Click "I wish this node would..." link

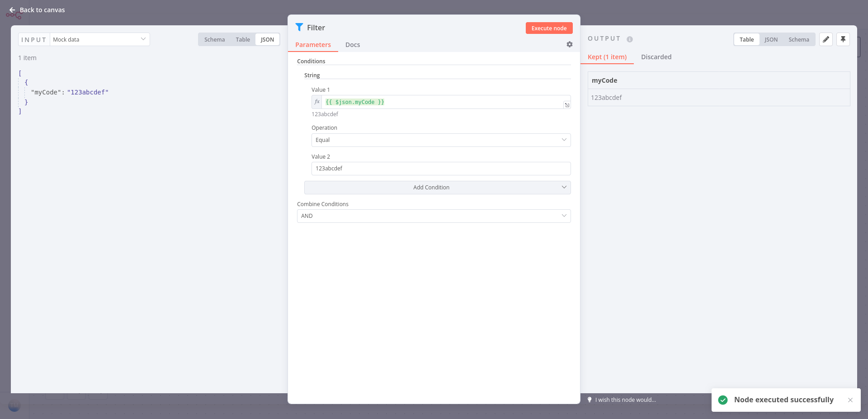pos(625,400)
